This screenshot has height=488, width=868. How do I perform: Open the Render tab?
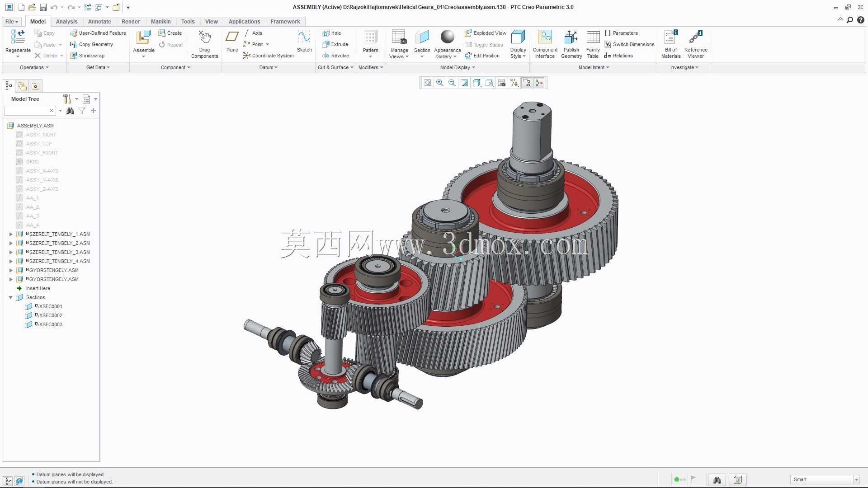coord(131,22)
